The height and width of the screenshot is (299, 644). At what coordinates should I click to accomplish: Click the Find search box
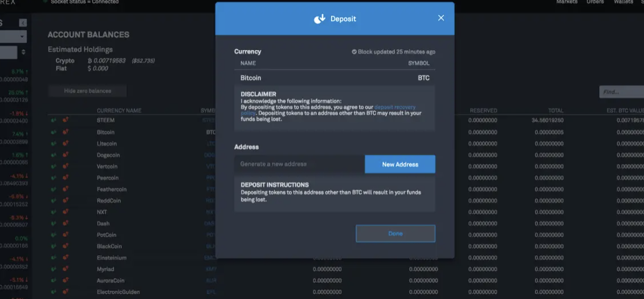point(621,92)
